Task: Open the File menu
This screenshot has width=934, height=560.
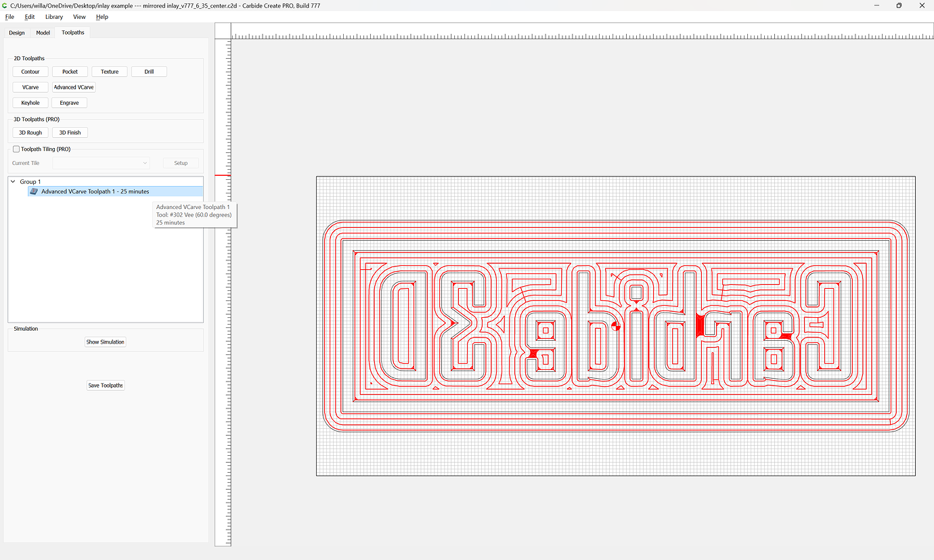Action: (x=9, y=17)
